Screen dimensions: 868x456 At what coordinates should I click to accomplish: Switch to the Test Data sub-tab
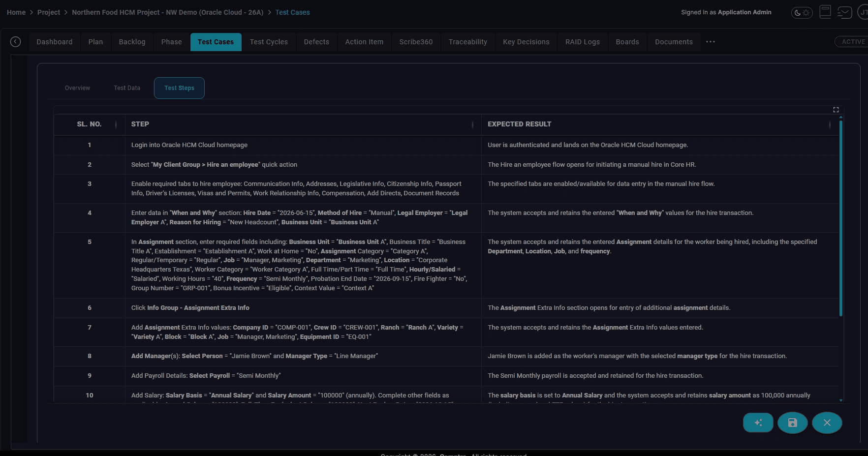(x=127, y=88)
